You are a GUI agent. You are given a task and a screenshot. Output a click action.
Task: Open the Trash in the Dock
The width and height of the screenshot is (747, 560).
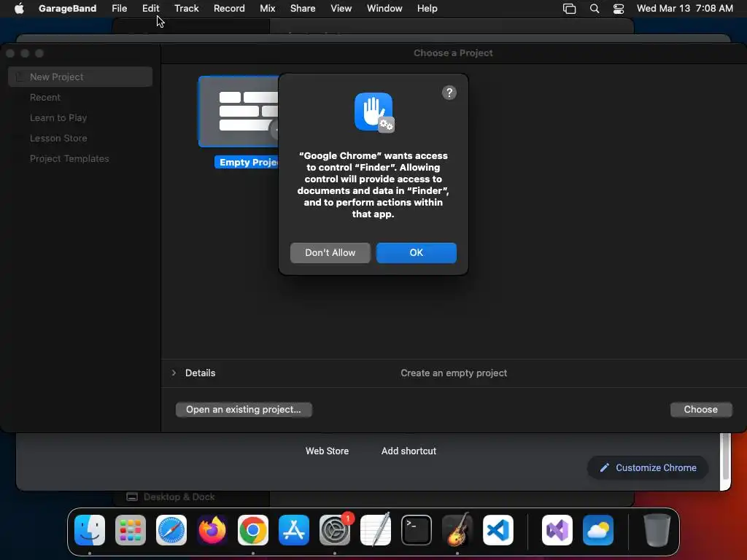657,530
